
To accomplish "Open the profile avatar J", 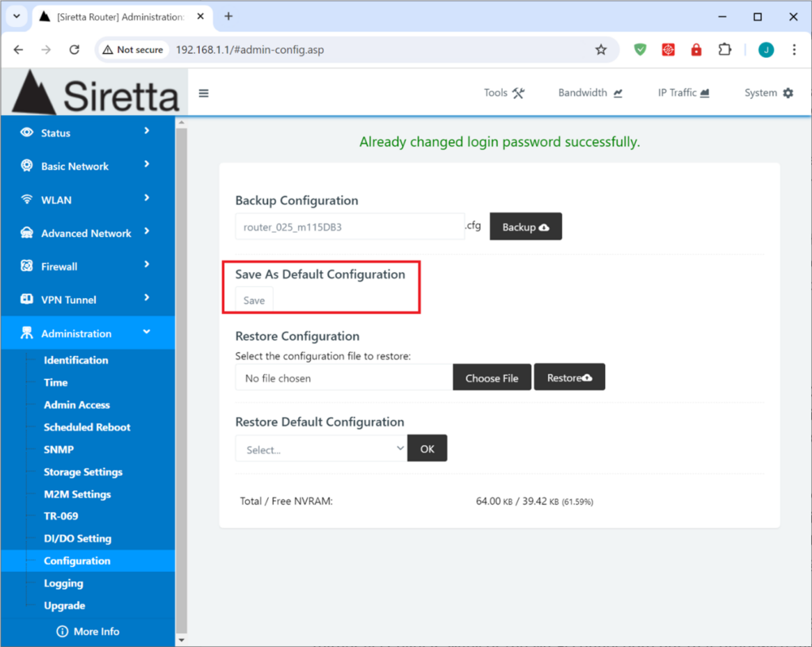I will [766, 50].
